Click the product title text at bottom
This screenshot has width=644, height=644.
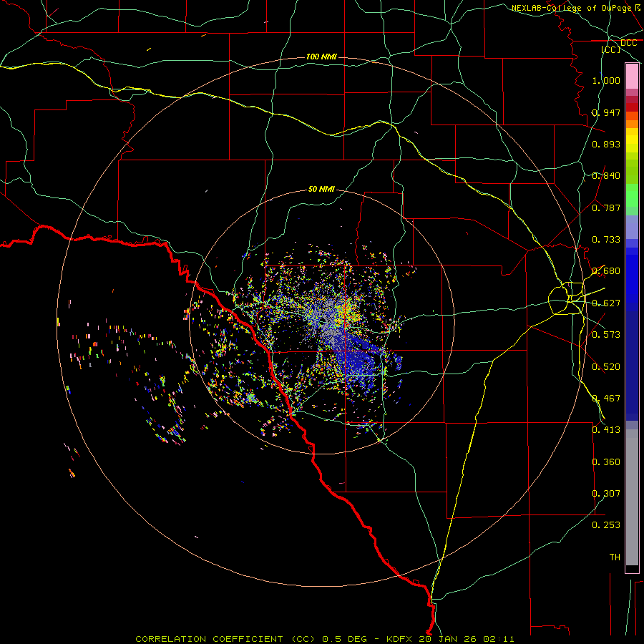[324, 639]
